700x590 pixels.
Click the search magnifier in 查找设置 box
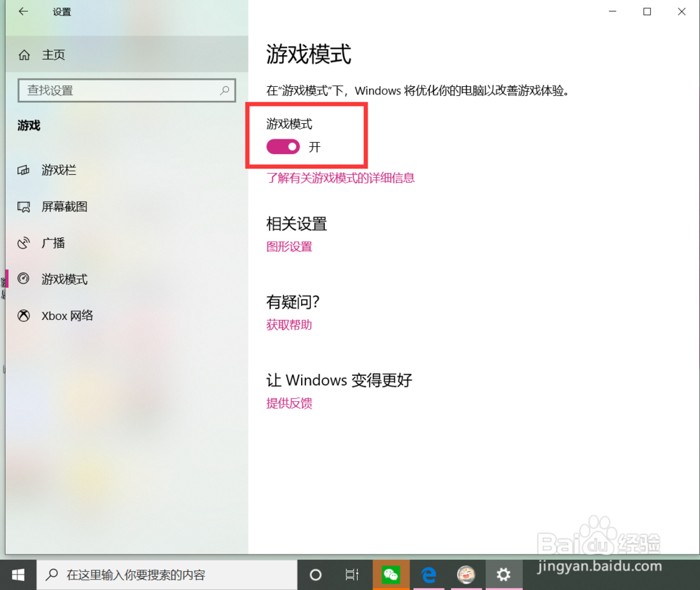(x=224, y=91)
